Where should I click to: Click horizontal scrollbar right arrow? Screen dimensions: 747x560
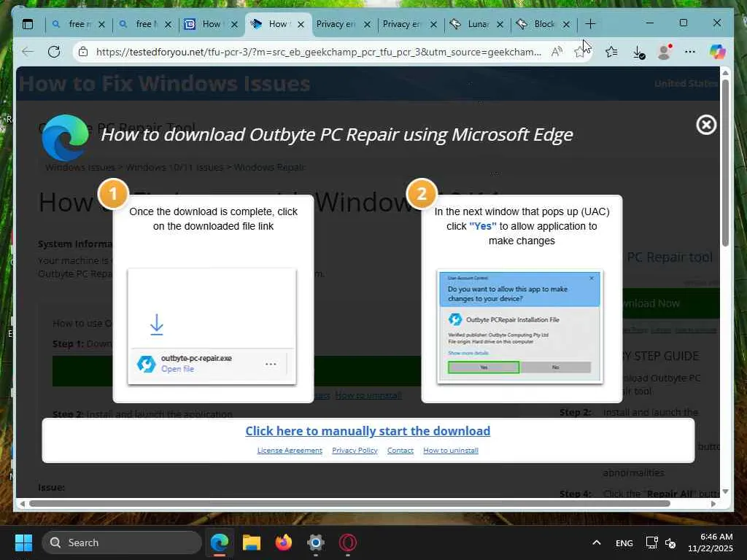click(713, 503)
